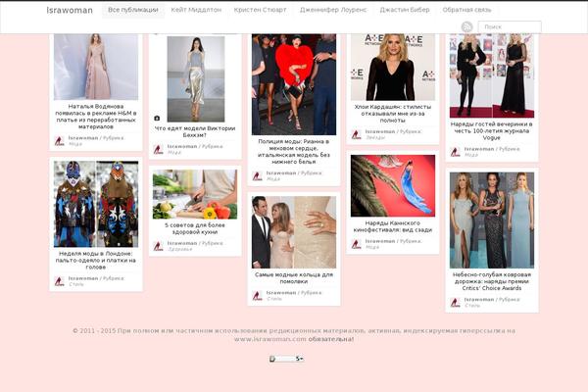588x392 pixels.
Task: Click the Стиль category on the Critics' Choice Awards card
Action: click(x=472, y=306)
